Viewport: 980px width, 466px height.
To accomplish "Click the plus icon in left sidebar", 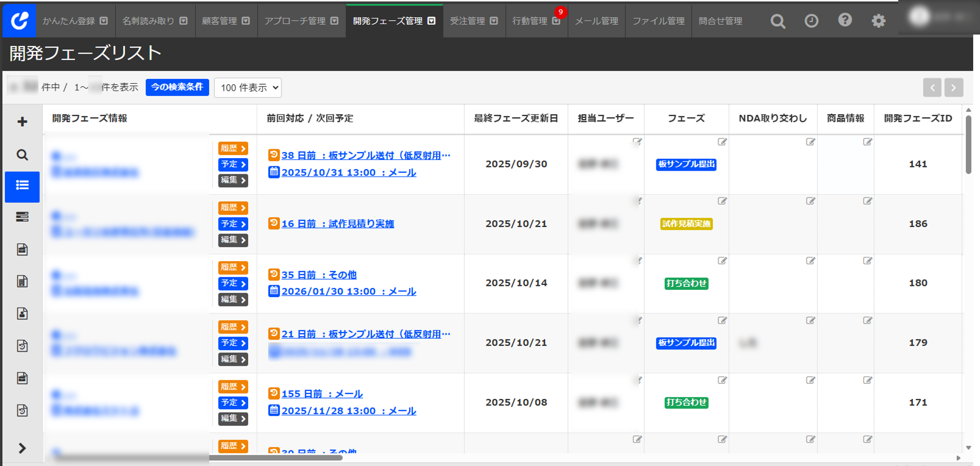I will 22,122.
